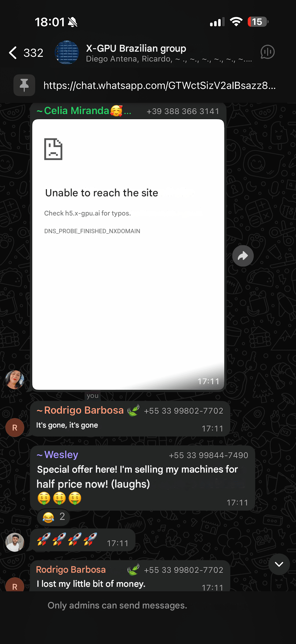The height and width of the screenshot is (644, 296).
Task: Tap 'I lost my little bit of money' message
Action: [91, 584]
